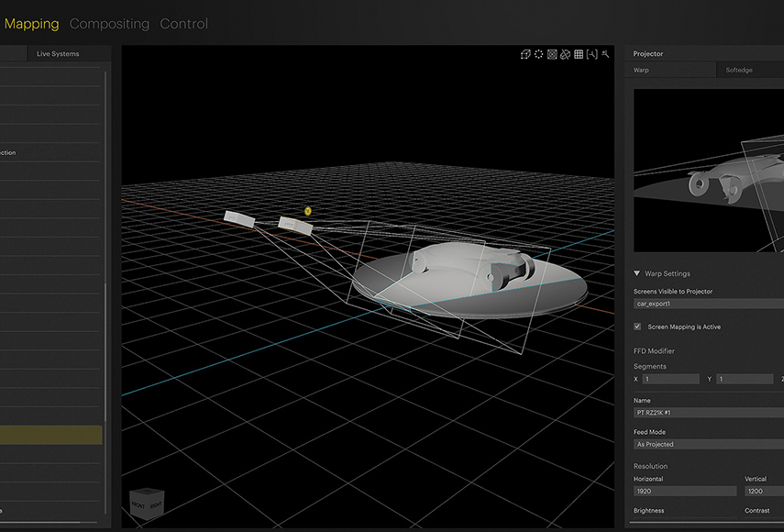
Task: Click the rightmost viewport toolbar icon
Action: [x=605, y=54]
